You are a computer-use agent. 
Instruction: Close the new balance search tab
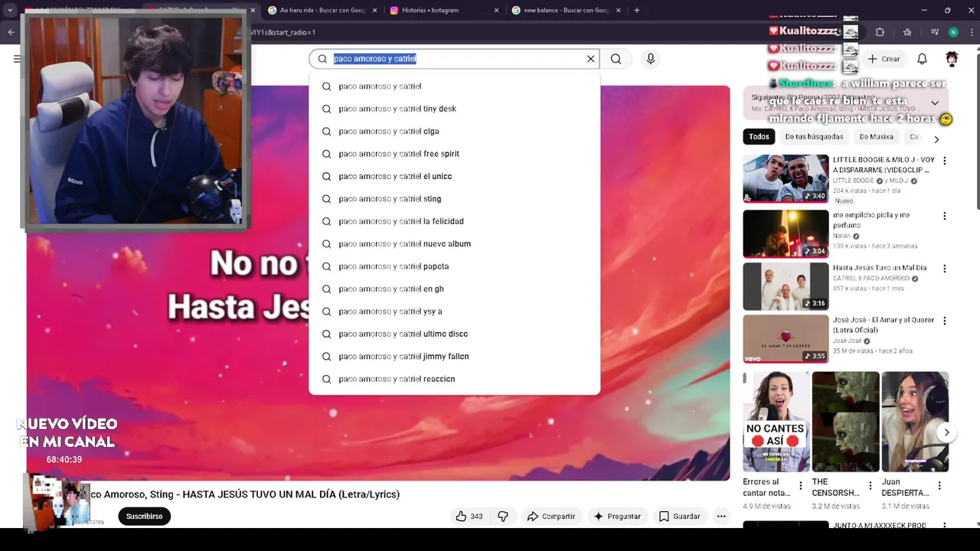pos(619,10)
